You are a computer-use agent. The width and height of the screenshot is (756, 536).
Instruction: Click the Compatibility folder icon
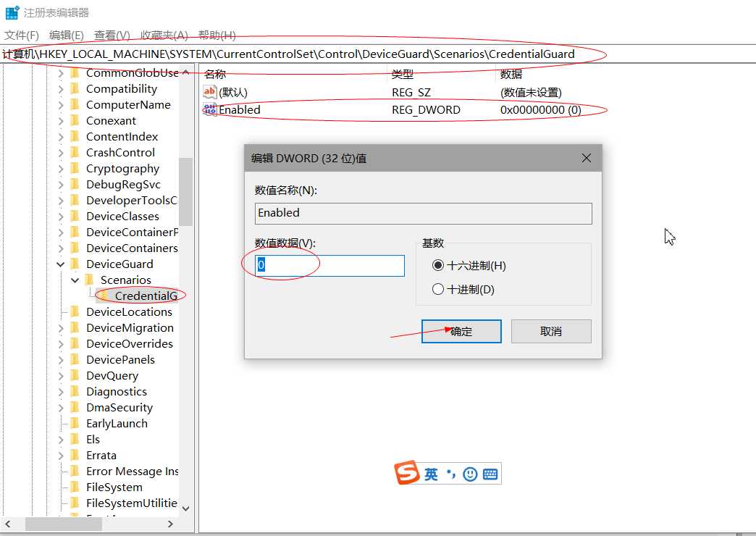coord(75,89)
